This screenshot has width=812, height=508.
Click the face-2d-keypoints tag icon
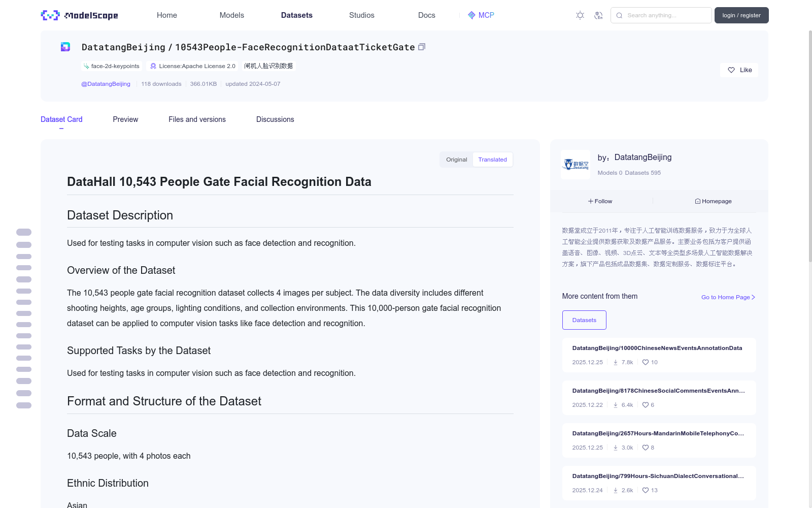point(86,66)
